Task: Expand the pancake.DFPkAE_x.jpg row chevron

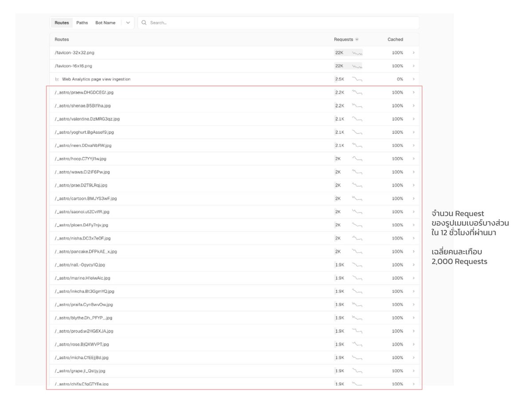Action: 414,252
